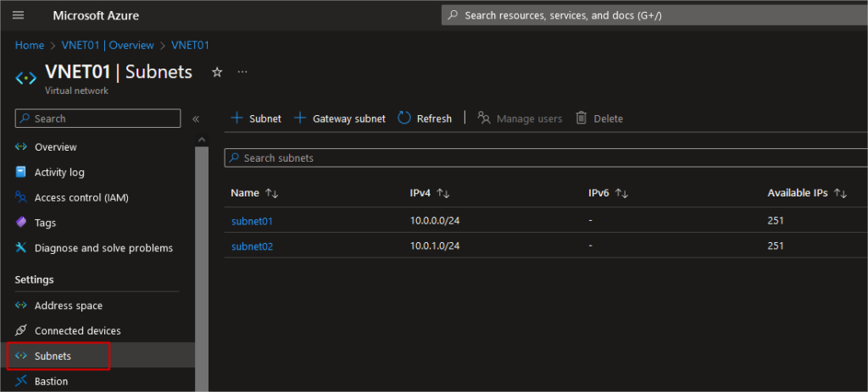Image resolution: width=868 pixels, height=392 pixels.
Task: Open the hamburger portal menu
Action: click(x=19, y=15)
